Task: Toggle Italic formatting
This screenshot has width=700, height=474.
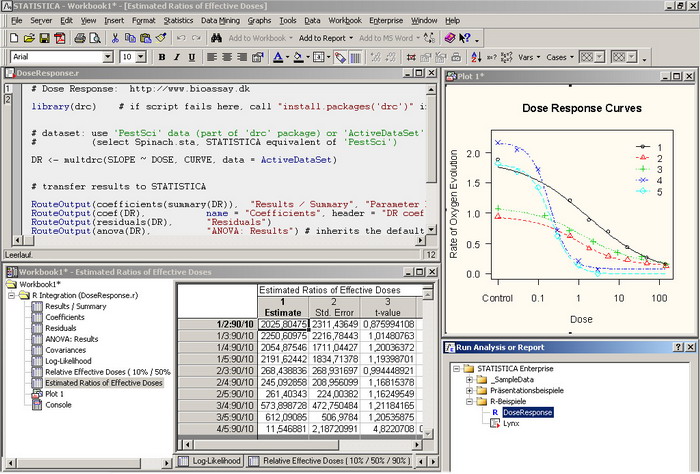Action: click(x=177, y=57)
